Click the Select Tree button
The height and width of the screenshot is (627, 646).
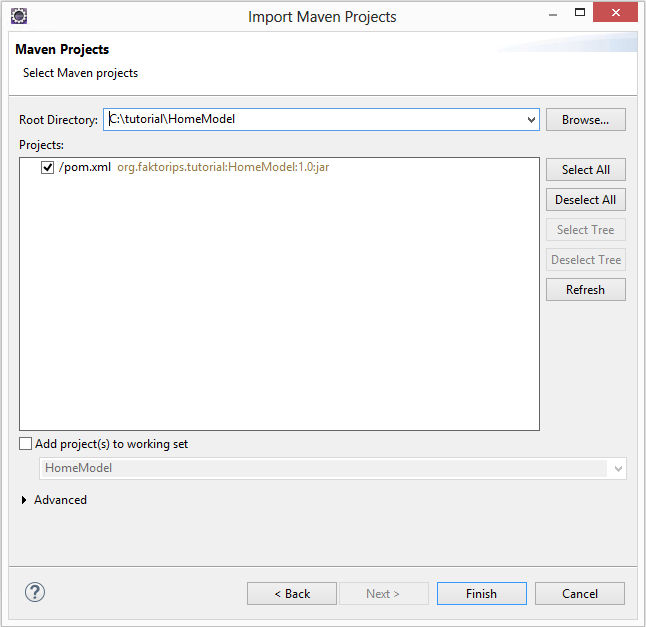(x=585, y=230)
